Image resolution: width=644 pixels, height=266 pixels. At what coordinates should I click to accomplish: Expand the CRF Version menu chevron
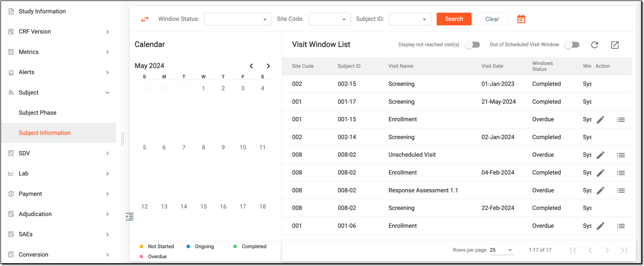click(x=108, y=32)
